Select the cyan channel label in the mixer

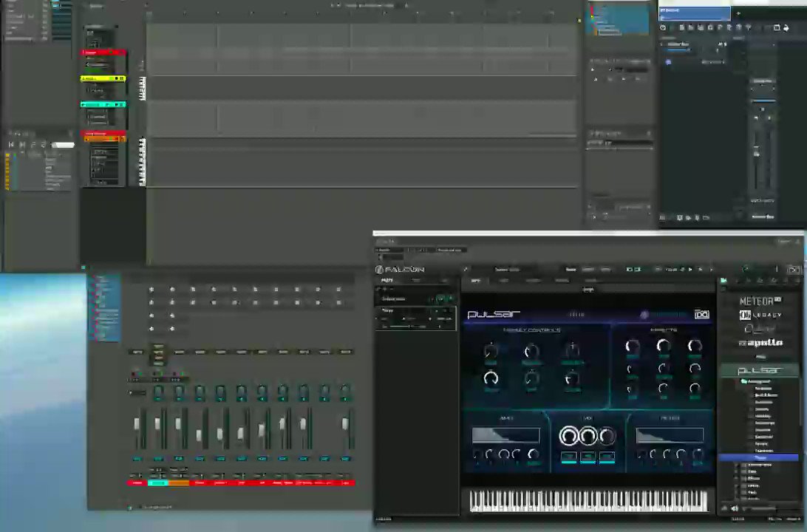pos(157,482)
